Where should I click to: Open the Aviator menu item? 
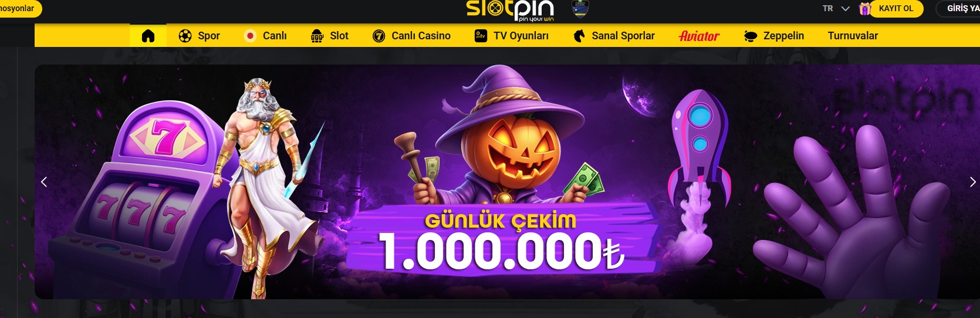[699, 36]
